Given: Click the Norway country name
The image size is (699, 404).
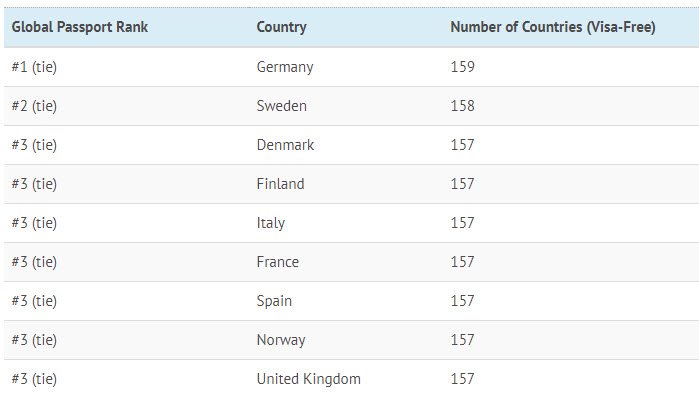Looking at the screenshot, I should point(281,340).
